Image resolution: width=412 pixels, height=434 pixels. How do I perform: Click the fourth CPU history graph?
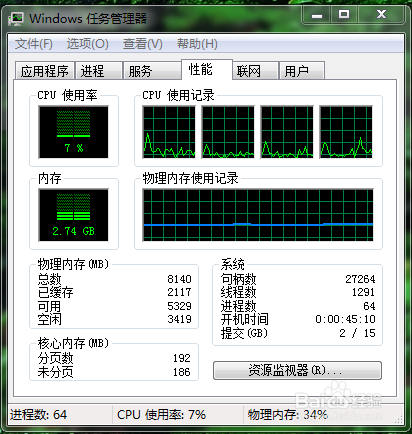[x=346, y=132]
